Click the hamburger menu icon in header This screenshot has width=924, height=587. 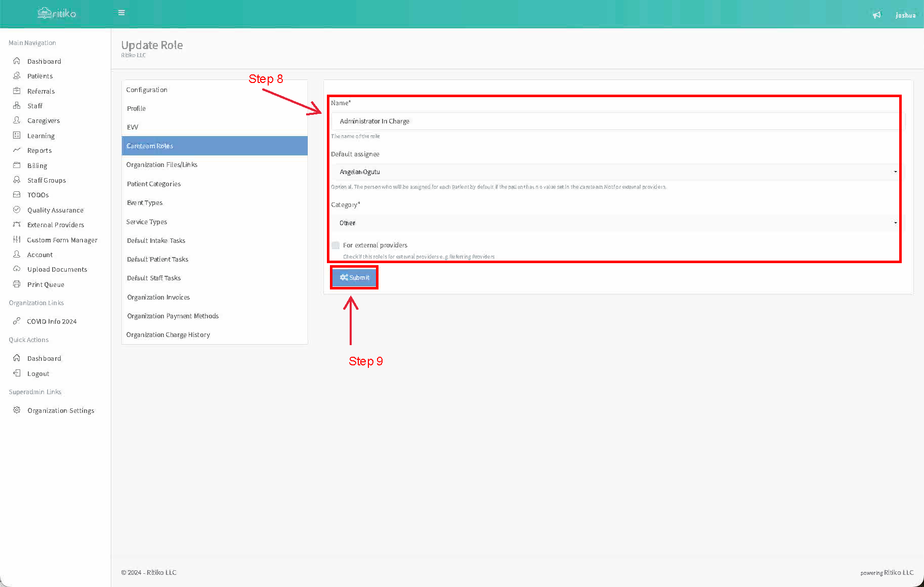(121, 13)
